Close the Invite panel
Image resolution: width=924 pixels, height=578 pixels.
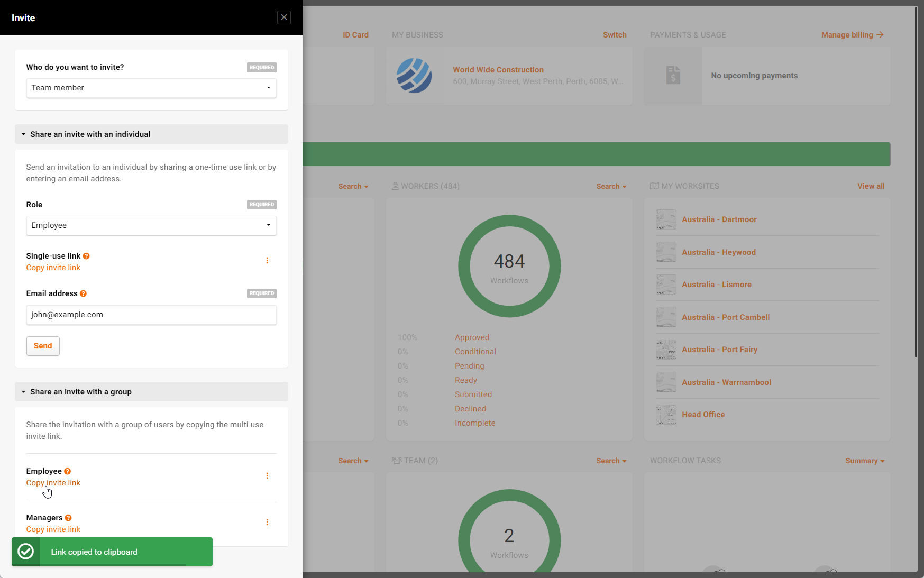pyautogui.click(x=284, y=17)
